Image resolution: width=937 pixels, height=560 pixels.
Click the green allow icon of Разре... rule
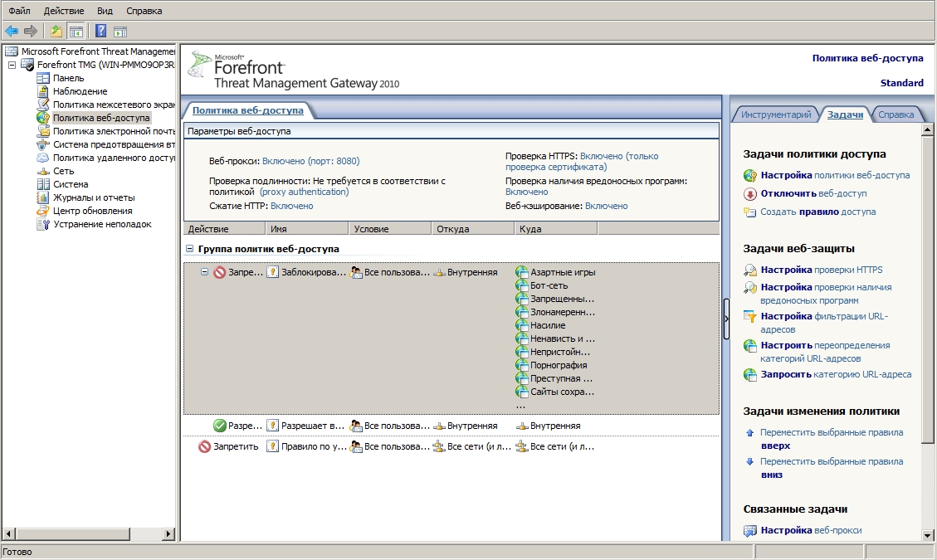pos(219,426)
